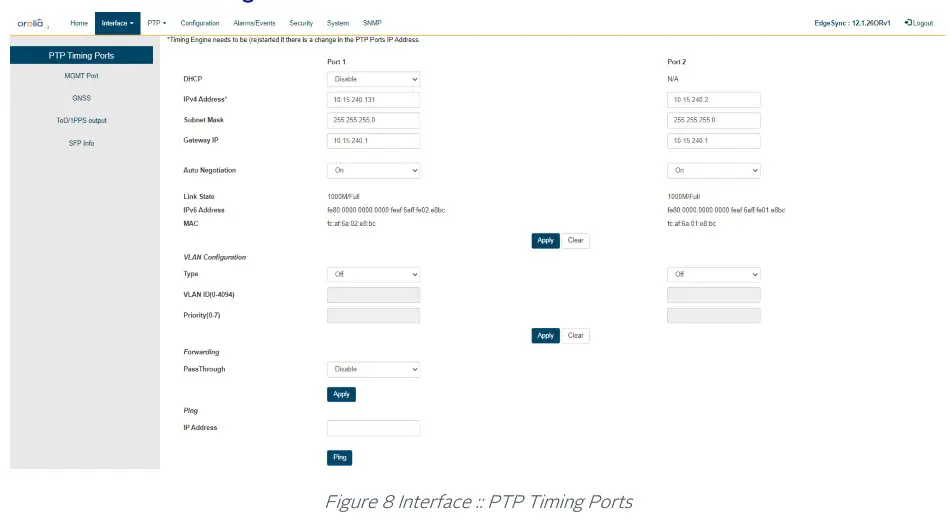Apply the port IP settings
Screen dimensions: 950x521
[x=545, y=241]
